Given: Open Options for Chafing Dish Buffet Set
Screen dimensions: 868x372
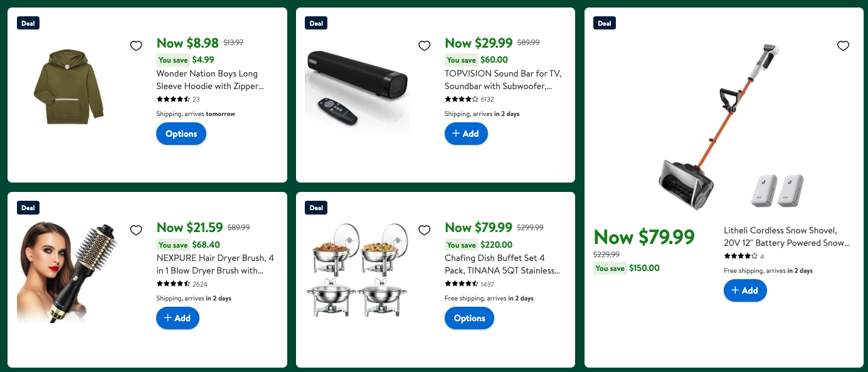Looking at the screenshot, I should click(470, 318).
